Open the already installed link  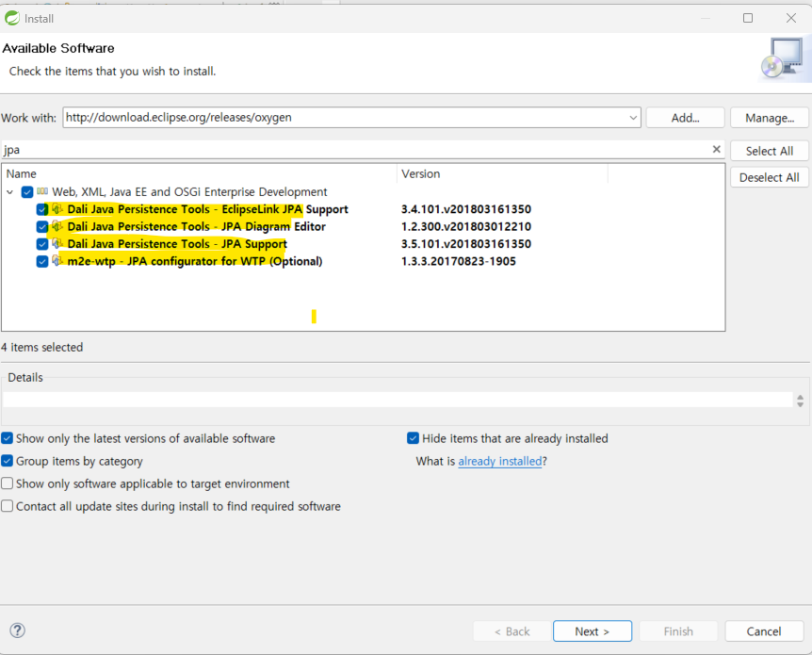point(500,461)
